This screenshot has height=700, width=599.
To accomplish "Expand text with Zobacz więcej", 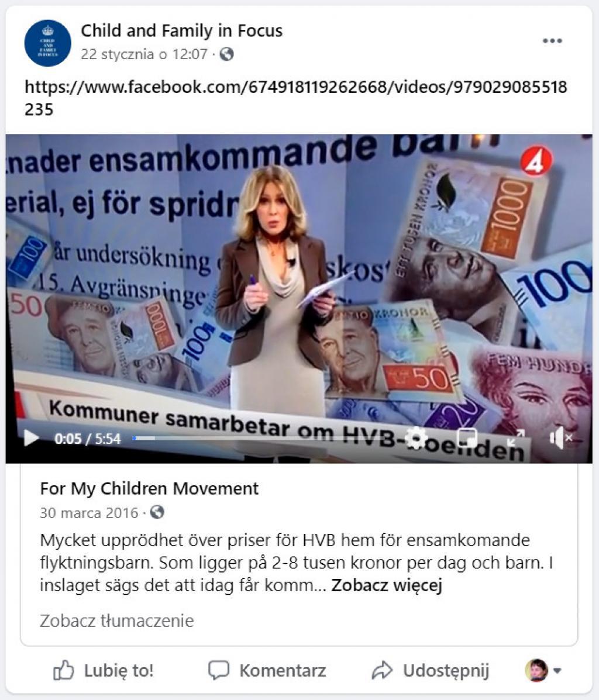I will [387, 585].
